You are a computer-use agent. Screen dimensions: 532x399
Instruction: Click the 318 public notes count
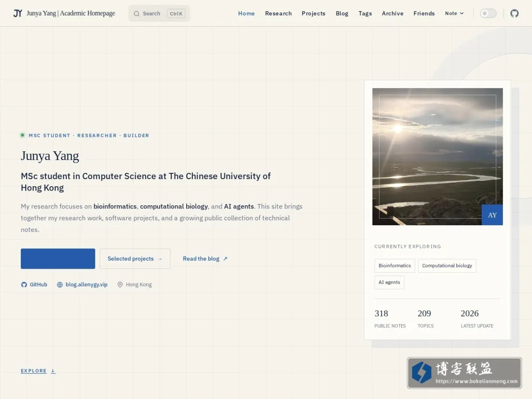pyautogui.click(x=381, y=313)
